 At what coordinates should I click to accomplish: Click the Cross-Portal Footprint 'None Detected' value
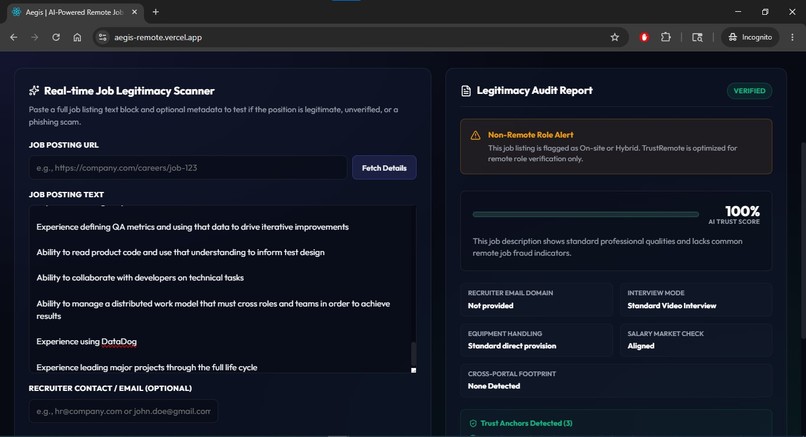click(493, 386)
